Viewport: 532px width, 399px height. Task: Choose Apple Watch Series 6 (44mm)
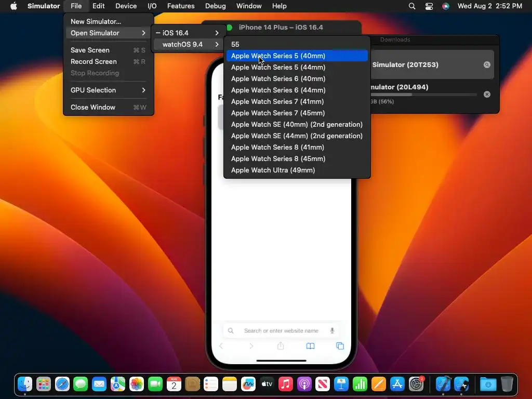tap(297, 90)
